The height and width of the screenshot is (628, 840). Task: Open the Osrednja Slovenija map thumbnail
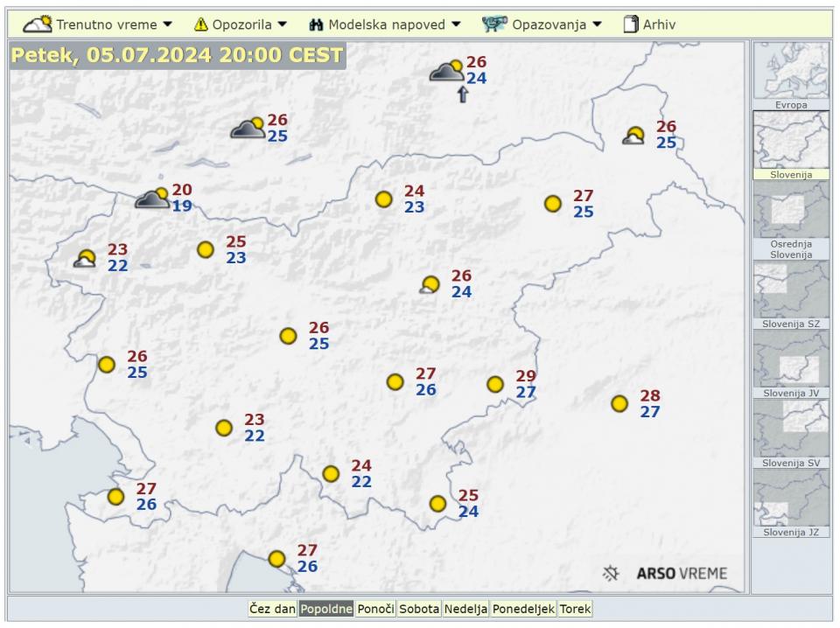(x=791, y=219)
